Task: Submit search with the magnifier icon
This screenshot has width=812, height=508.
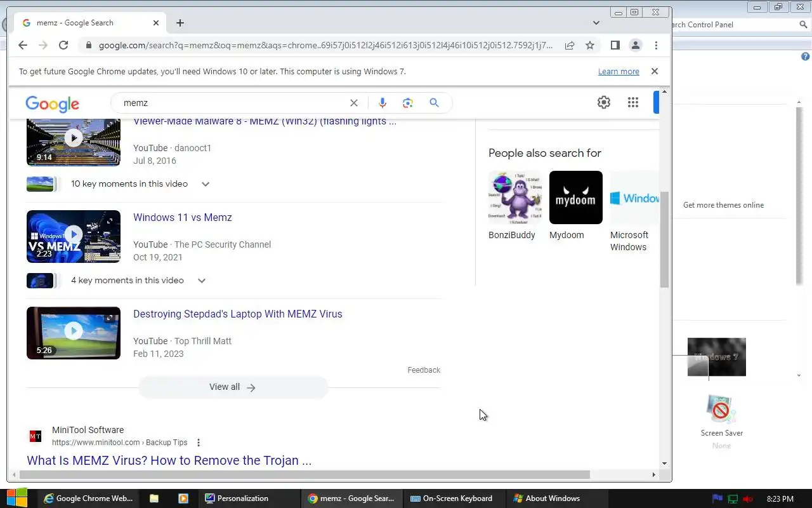Action: click(434, 103)
